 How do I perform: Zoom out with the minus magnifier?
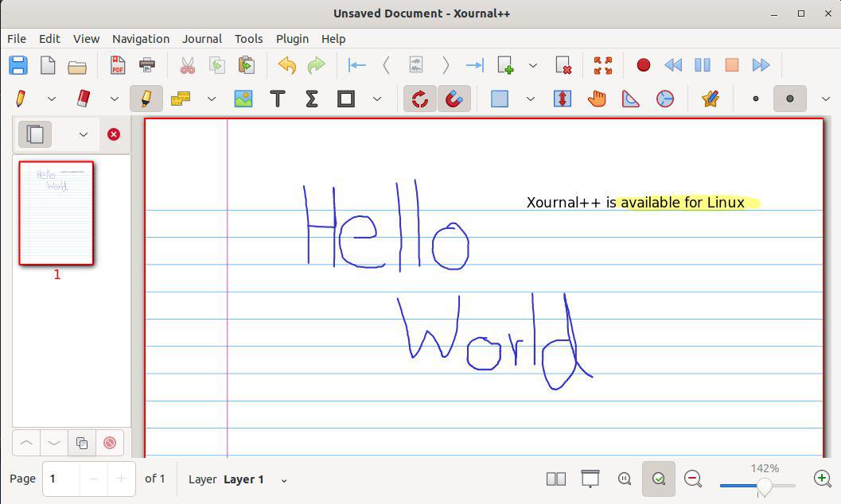[x=692, y=479]
